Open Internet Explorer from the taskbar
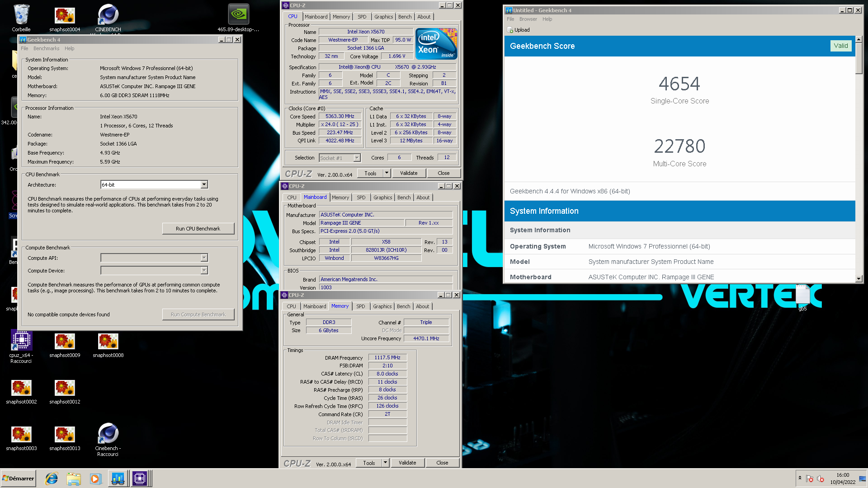 52,479
